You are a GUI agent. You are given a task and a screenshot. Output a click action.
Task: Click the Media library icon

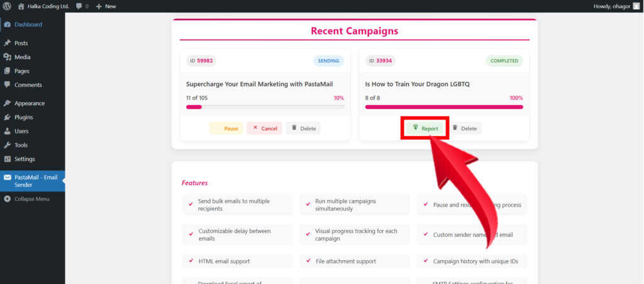coord(7,57)
